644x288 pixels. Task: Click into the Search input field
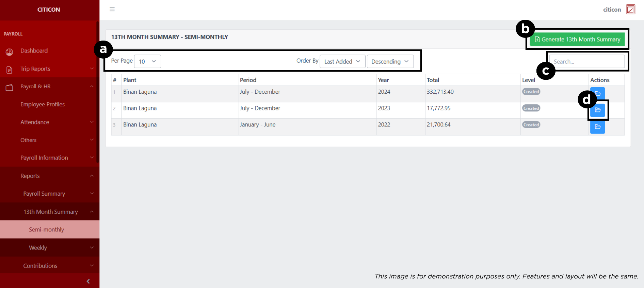point(586,62)
